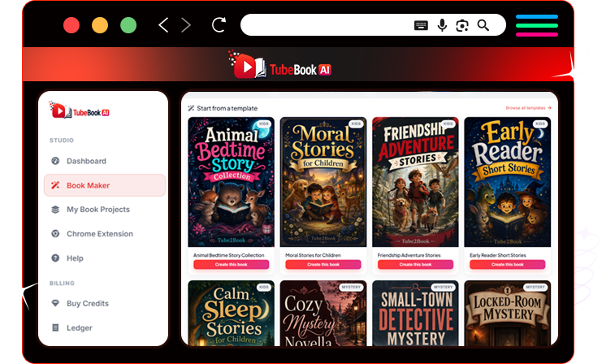Screen dimensions: 602x364
Task: Click the My Book Projects layers icon
Action: click(55, 210)
